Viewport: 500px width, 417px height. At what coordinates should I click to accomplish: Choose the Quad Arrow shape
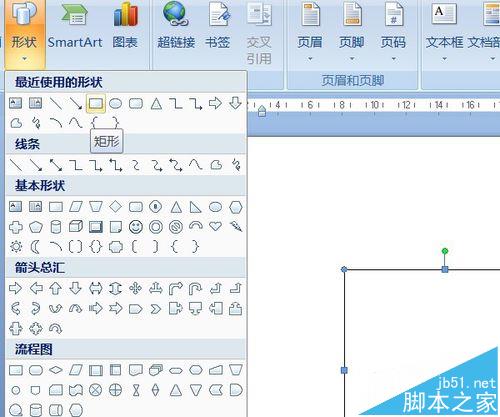(x=136, y=288)
